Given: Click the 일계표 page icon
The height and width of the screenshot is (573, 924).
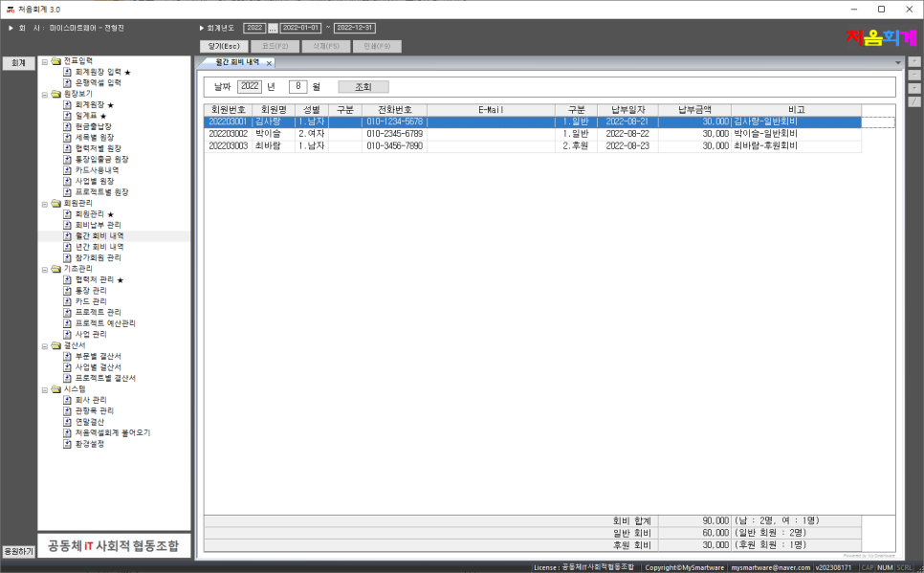Looking at the screenshot, I should pyautogui.click(x=67, y=116).
